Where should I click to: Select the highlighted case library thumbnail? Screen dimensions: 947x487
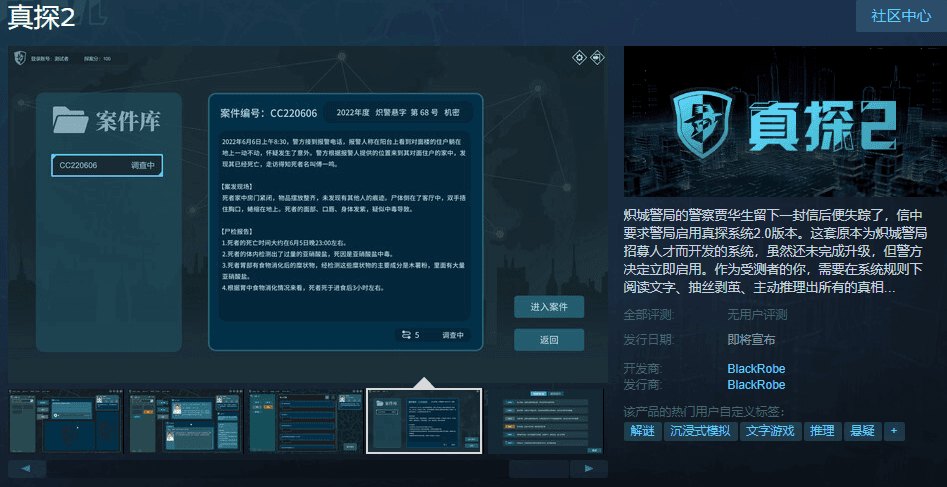coord(424,421)
